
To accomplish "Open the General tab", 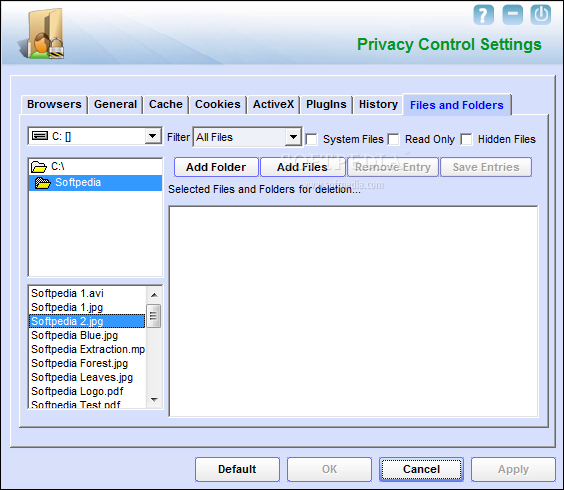I will click(115, 104).
